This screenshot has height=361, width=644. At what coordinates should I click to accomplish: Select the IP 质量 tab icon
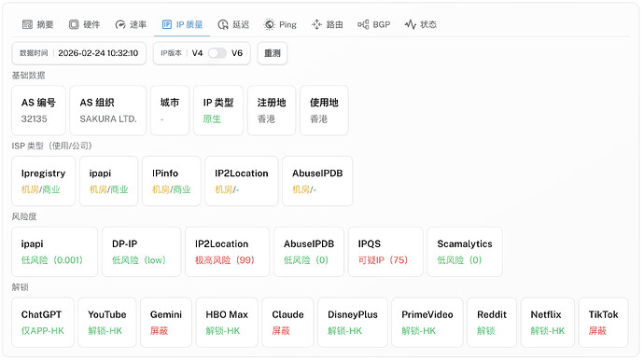(167, 24)
